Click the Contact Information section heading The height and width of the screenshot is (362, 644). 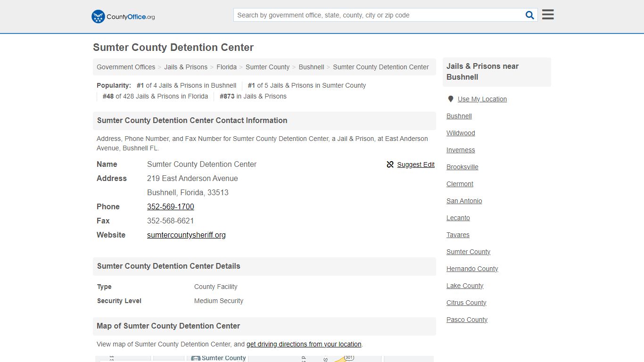pos(264,121)
